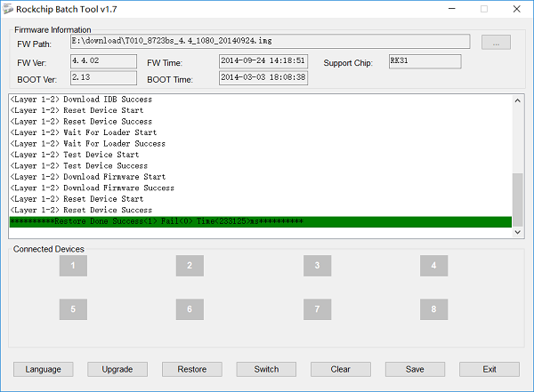Select log line Download IDB Success
Screen dimensions: 534x392
click(81, 100)
